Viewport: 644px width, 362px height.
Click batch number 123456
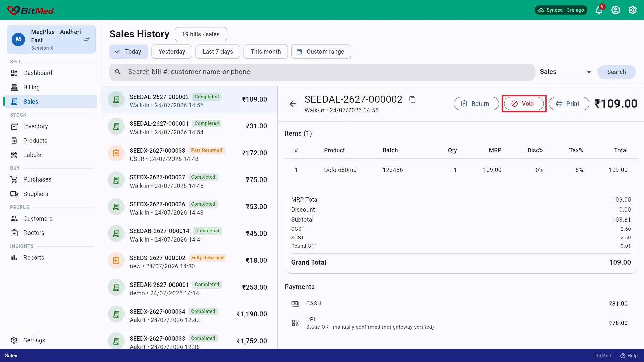393,170
